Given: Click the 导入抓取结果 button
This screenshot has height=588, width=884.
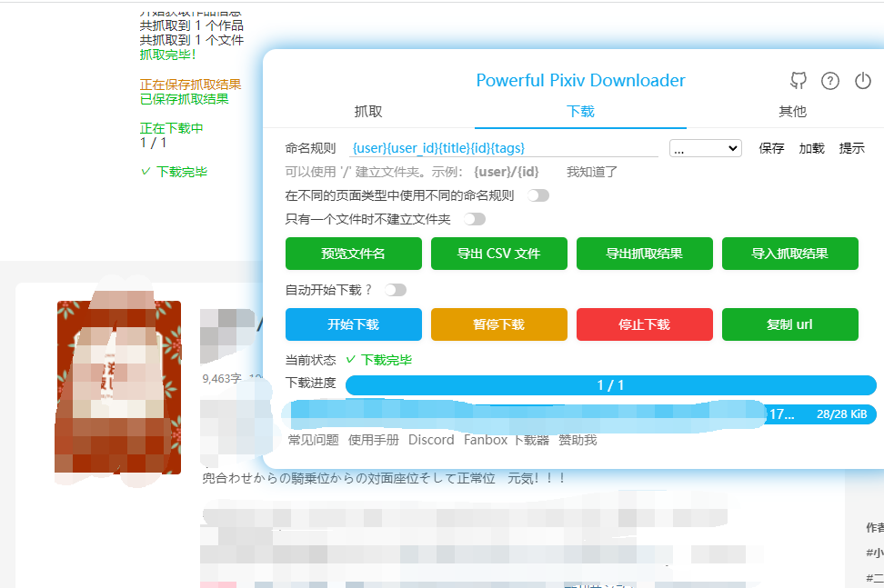Looking at the screenshot, I should tap(789, 254).
